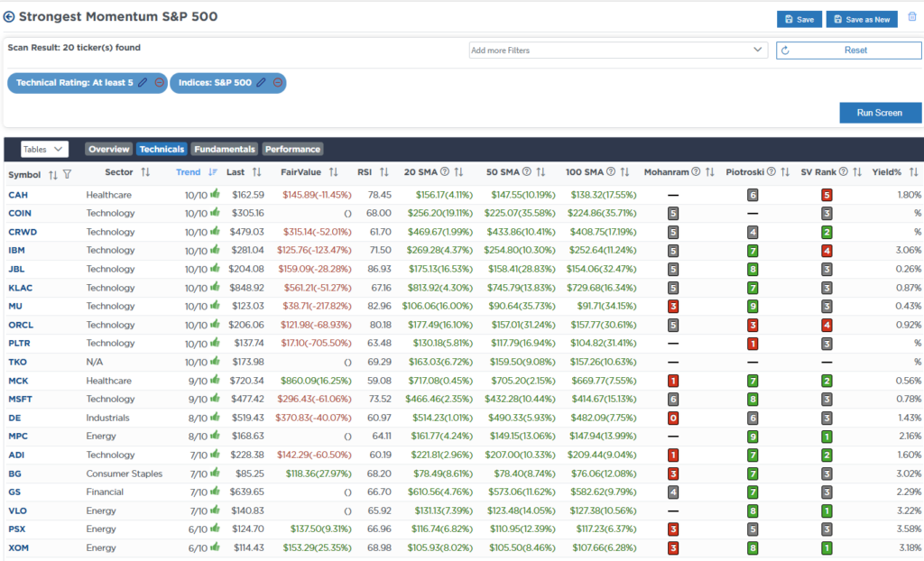Toggle Trend column sort order icon
Viewport: 924px width, 561px height.
click(213, 172)
